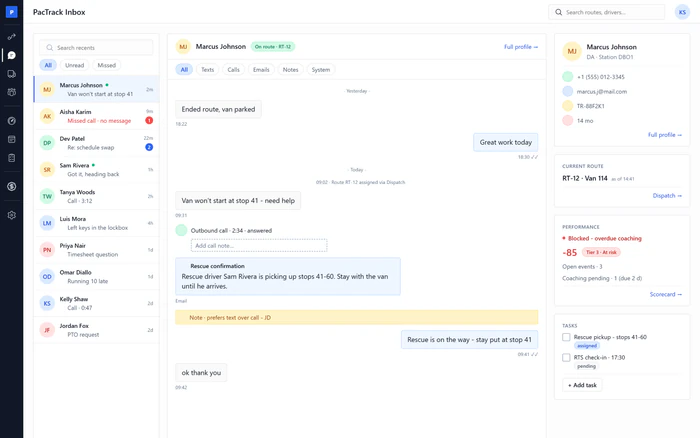Image resolution: width=700 pixels, height=438 pixels.
Task: Open the Calendar schedule icon in sidebar
Action: [x=12, y=139]
